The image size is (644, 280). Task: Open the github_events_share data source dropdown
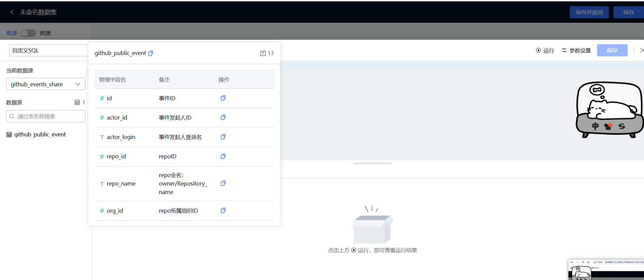click(x=46, y=84)
